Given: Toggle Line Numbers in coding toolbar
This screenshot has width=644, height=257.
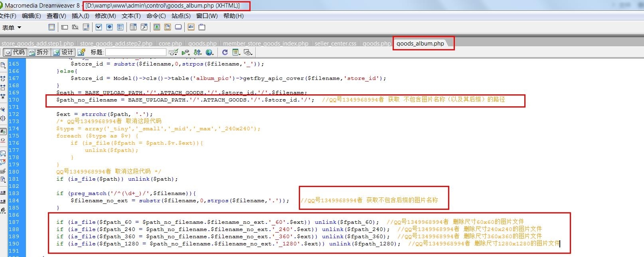Looking at the screenshot, I should pos(4,131).
